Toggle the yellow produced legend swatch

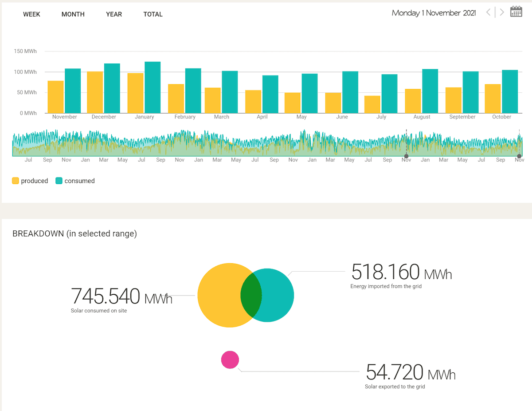click(x=16, y=181)
